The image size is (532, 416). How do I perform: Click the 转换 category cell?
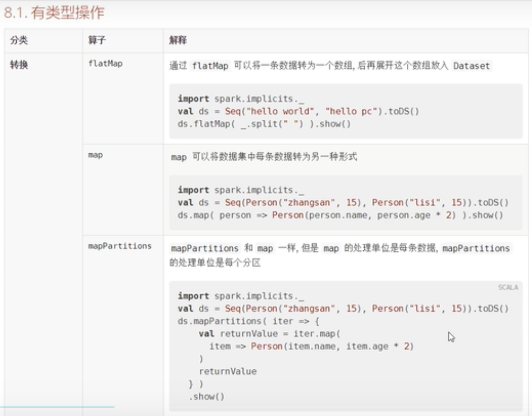pyautogui.click(x=19, y=64)
